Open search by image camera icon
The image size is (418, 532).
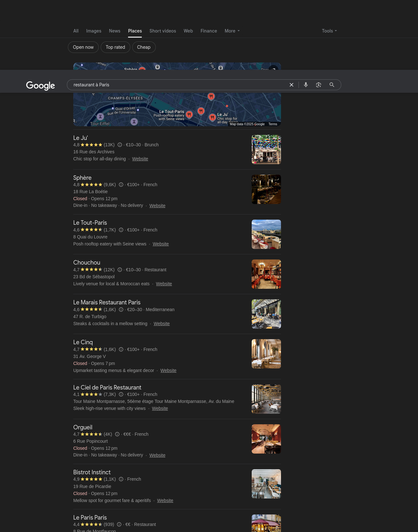tap(319, 85)
